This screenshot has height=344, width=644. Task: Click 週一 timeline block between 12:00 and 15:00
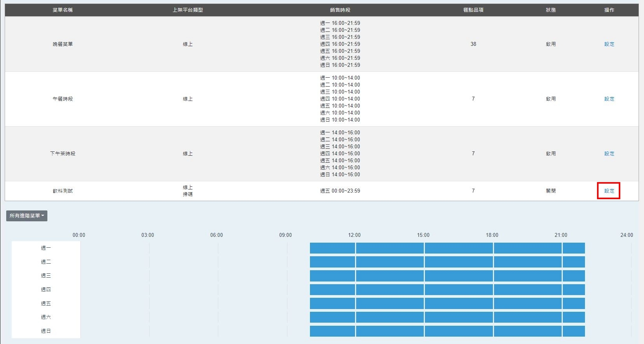coord(390,248)
